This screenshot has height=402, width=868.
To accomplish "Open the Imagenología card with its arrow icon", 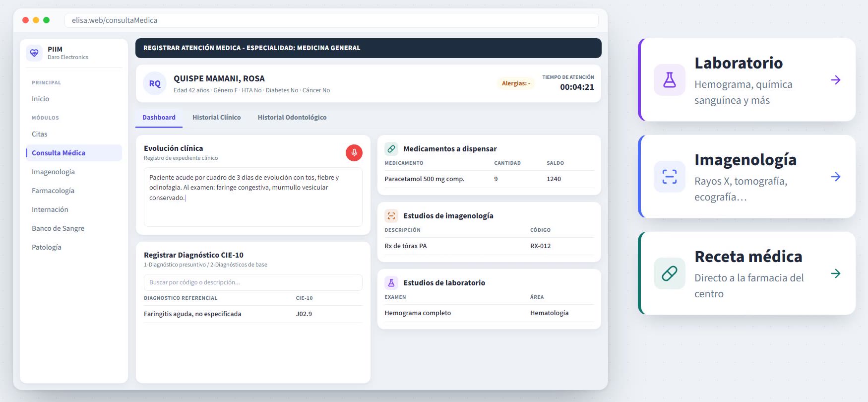I will [836, 177].
